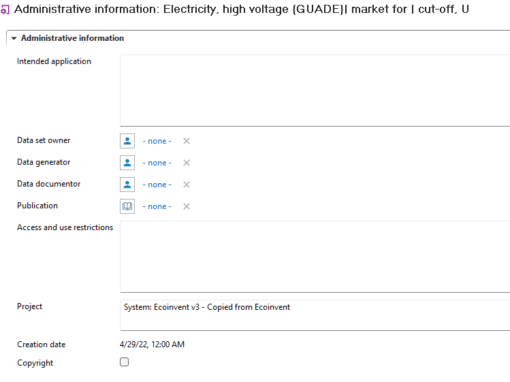Click the 'Publication' label
Screen dimensions: 510x382
coord(37,206)
